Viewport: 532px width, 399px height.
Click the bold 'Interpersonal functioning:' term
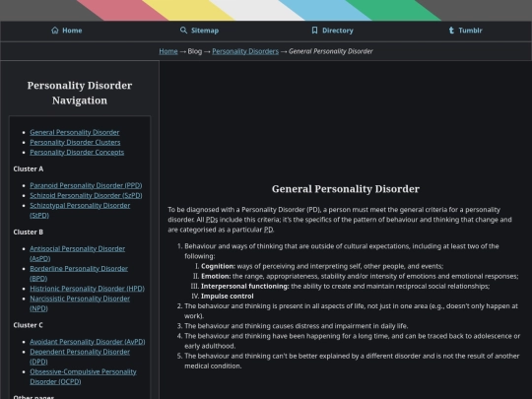pyautogui.click(x=245, y=287)
